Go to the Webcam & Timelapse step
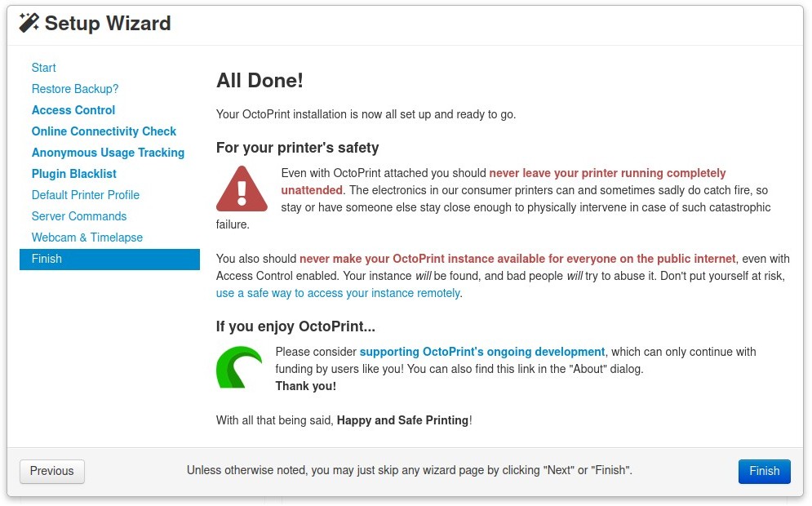The image size is (812, 506). pos(87,237)
